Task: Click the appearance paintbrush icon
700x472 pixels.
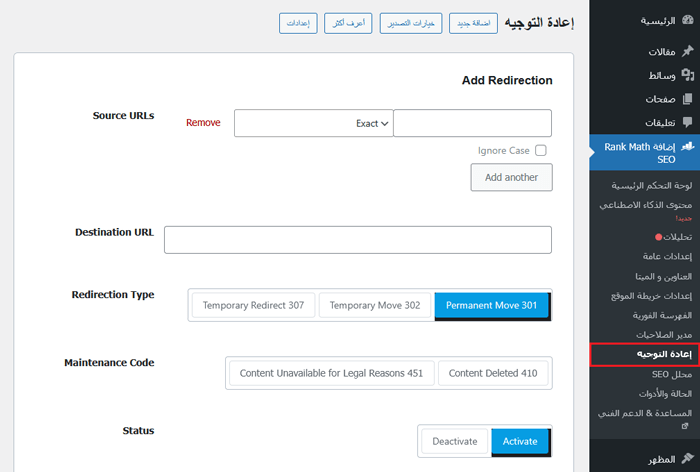Action: point(688,458)
